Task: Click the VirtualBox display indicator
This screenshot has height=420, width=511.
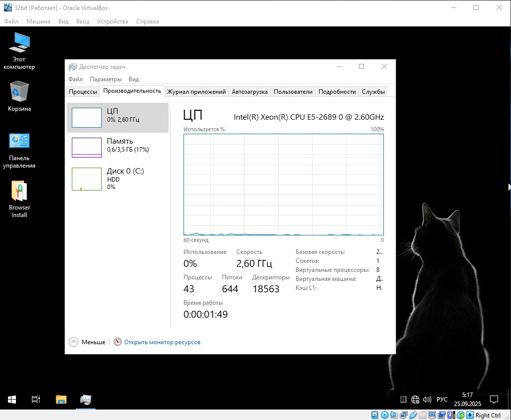Action: point(432,415)
